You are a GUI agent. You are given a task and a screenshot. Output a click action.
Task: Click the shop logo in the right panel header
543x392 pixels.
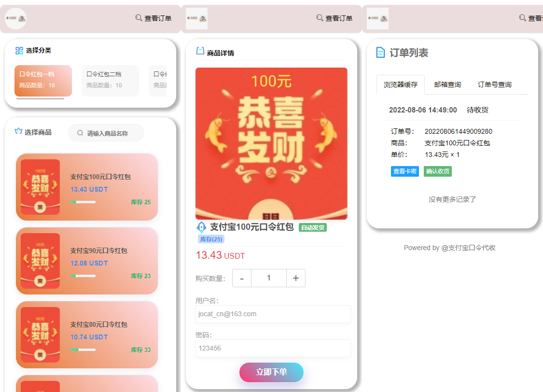coord(377,18)
